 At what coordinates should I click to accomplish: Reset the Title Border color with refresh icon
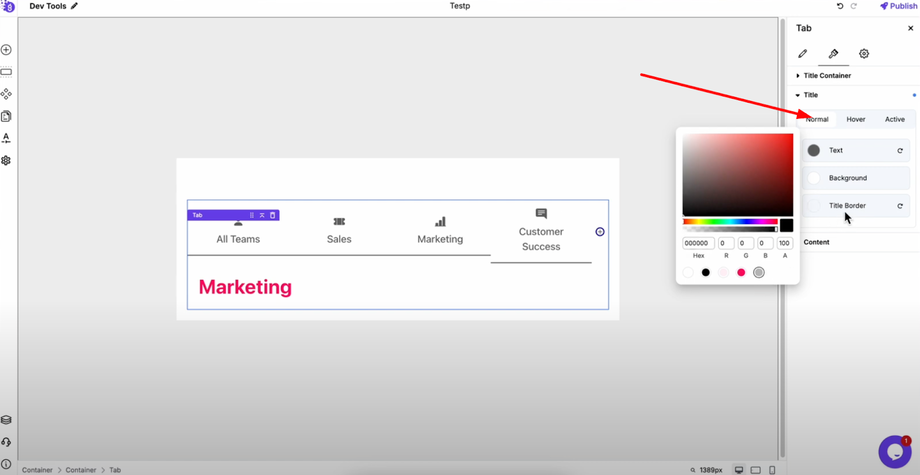point(900,206)
